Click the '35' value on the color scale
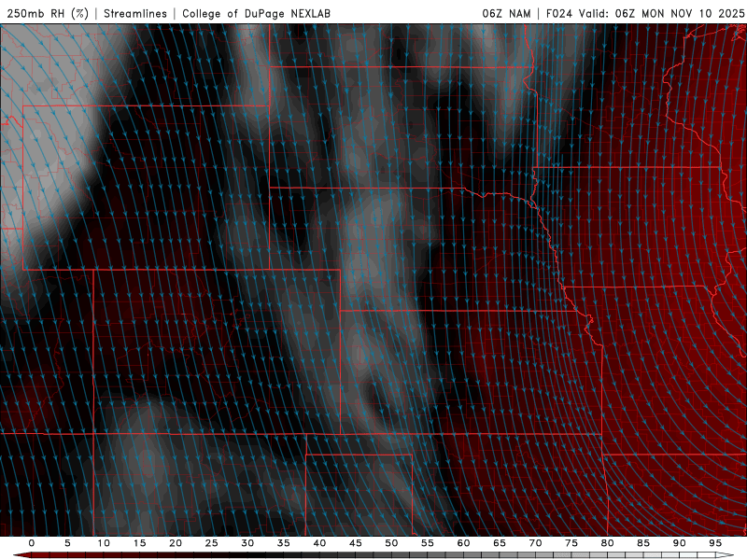Screen dimensions: 747x560 point(284,543)
